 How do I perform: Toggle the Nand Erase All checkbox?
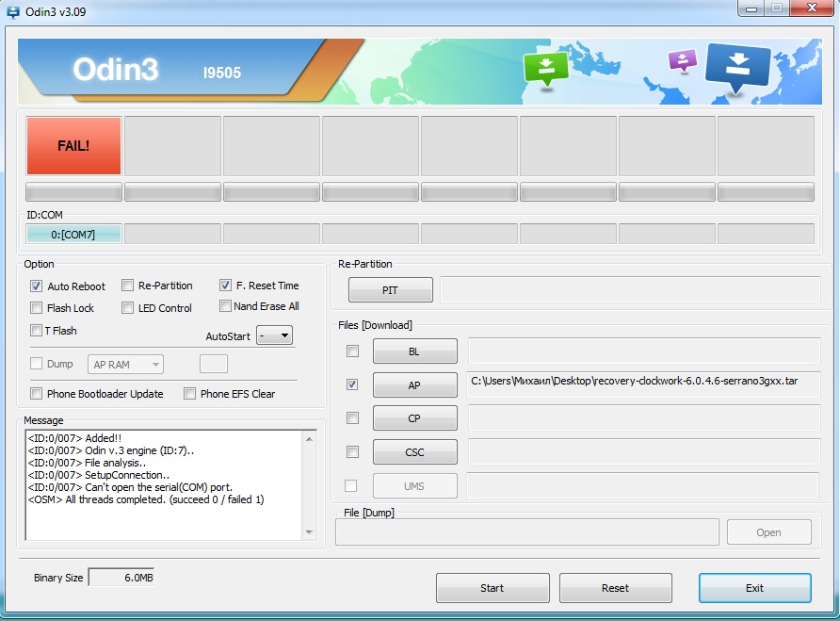coord(225,306)
